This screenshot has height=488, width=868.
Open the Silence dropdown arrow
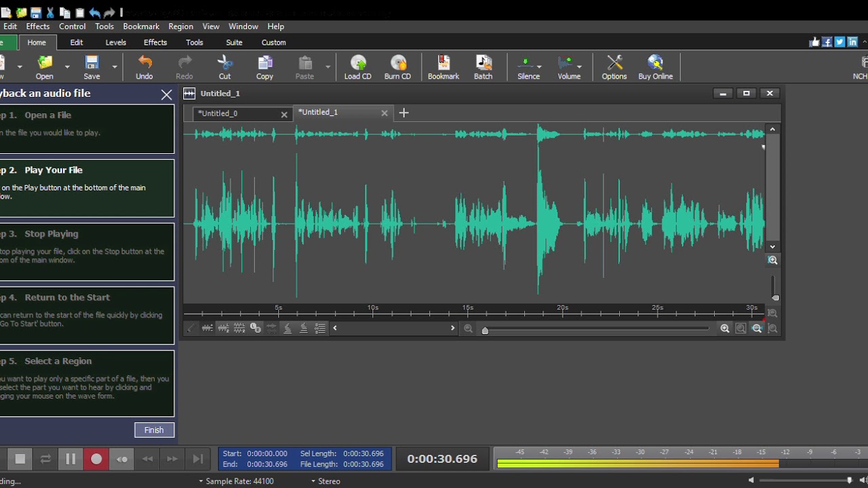point(539,66)
